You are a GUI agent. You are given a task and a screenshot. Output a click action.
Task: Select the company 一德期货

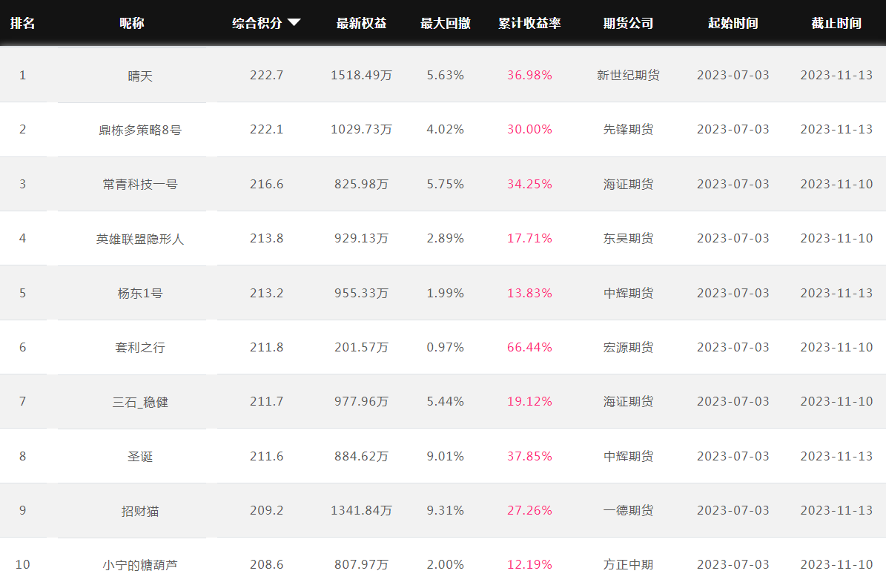coord(628,511)
